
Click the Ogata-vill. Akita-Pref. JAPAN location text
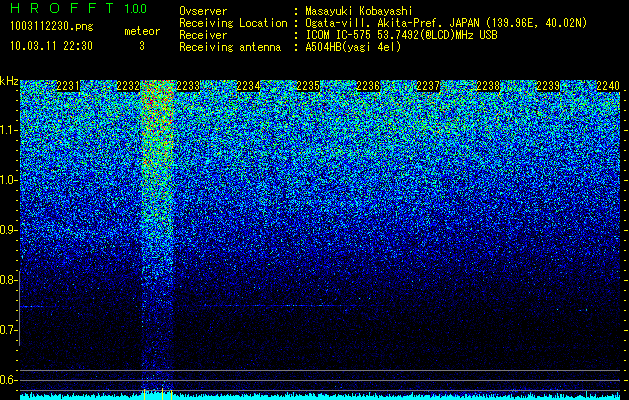tap(446, 23)
